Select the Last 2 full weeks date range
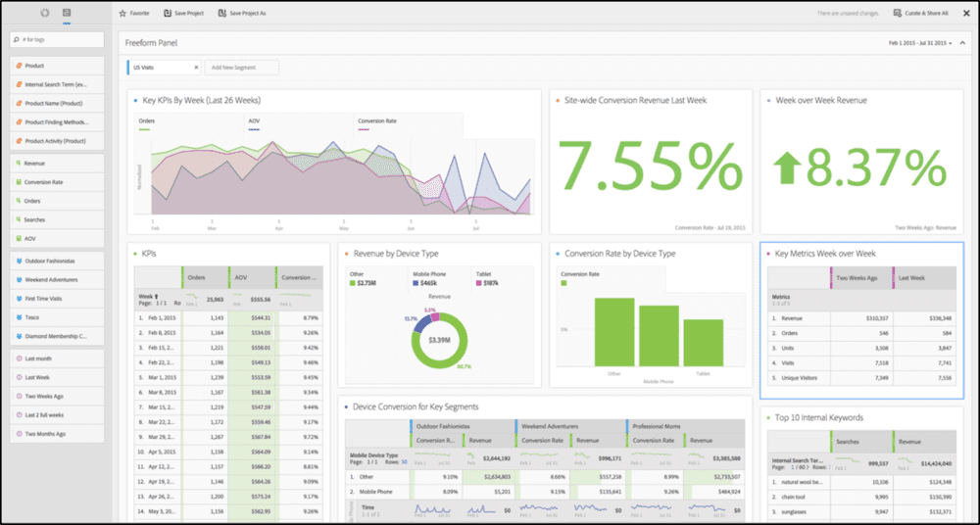The image size is (980, 525). (57, 415)
